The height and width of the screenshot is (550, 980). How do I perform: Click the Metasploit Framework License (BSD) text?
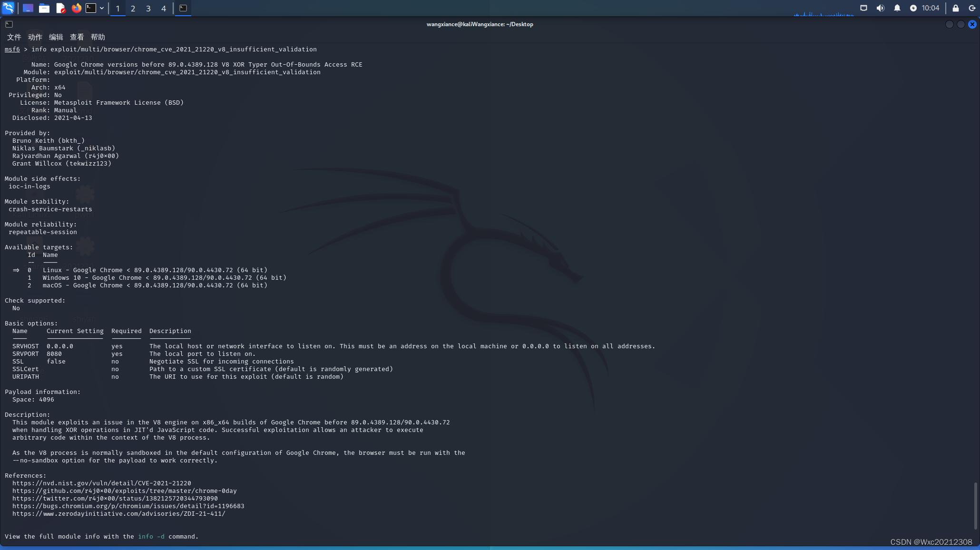pyautogui.click(x=119, y=103)
